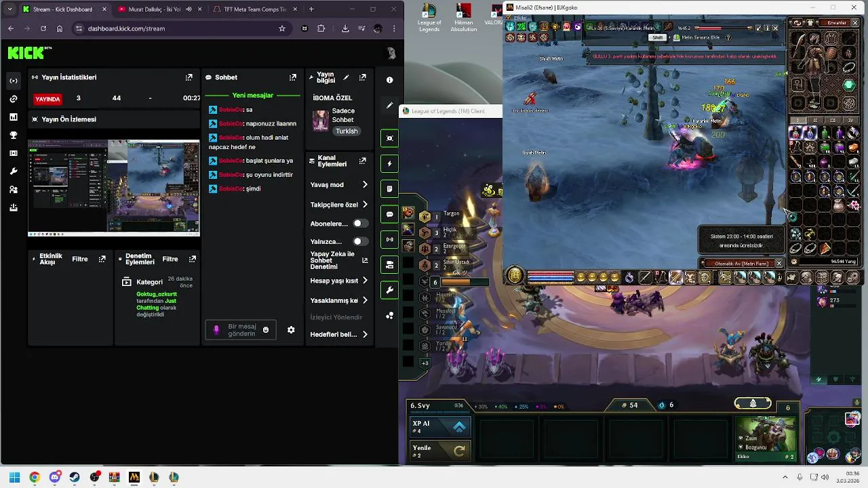Open the trophy icon in Kick sidebar
The height and width of the screenshot is (488, 868).
coord(14,136)
